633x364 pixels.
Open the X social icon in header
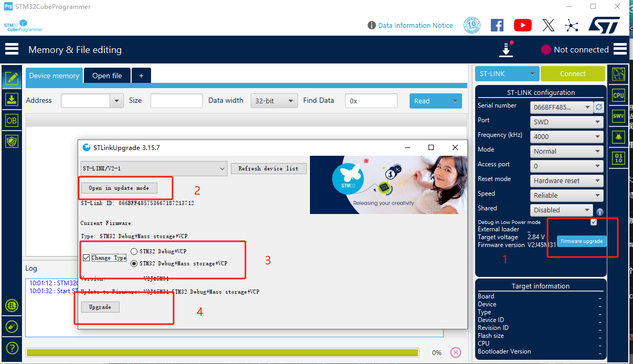tap(549, 25)
